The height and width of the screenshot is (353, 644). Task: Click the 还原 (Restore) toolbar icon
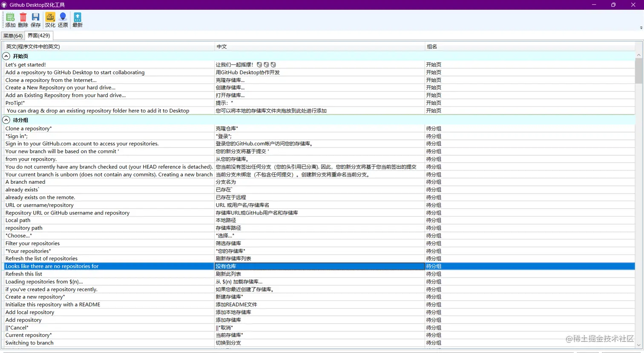click(63, 20)
